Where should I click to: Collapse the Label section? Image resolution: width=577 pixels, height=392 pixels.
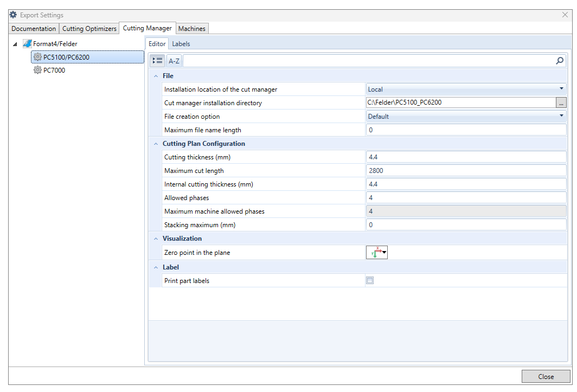[x=156, y=267]
